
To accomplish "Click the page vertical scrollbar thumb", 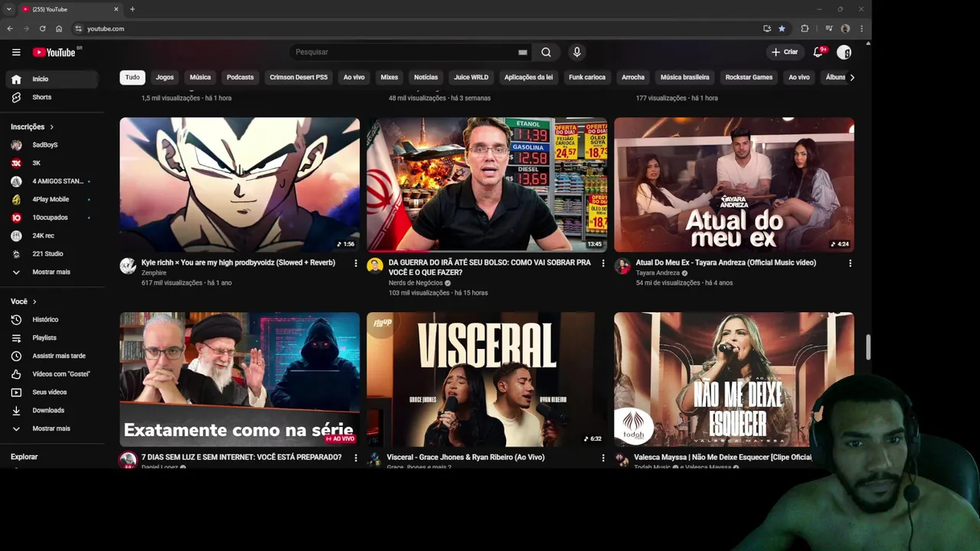I will (x=868, y=347).
